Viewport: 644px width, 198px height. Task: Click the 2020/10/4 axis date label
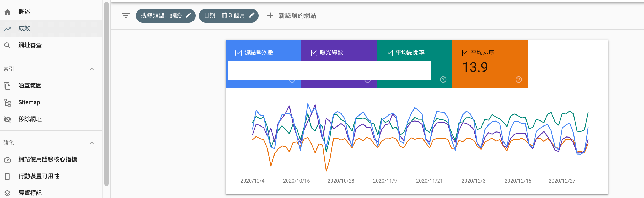pyautogui.click(x=253, y=181)
